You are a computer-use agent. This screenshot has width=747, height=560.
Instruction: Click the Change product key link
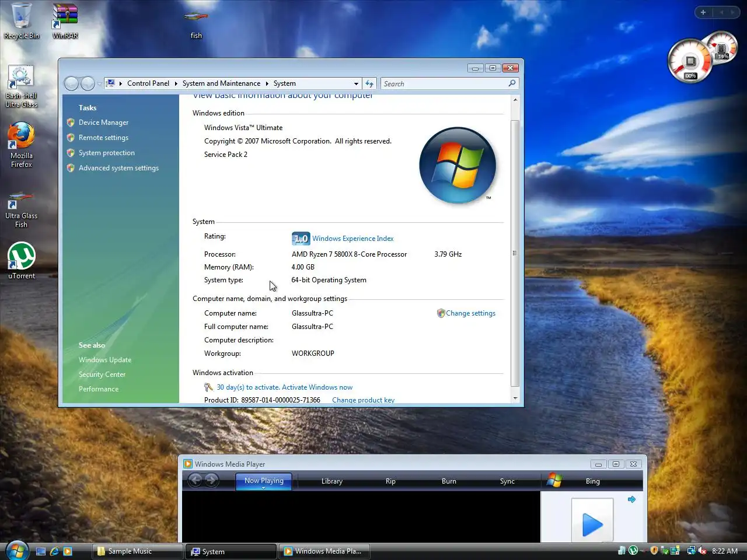[x=363, y=400]
